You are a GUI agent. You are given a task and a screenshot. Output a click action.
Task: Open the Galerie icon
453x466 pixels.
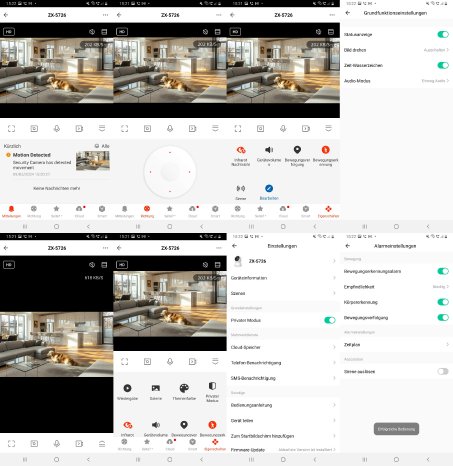point(156,388)
